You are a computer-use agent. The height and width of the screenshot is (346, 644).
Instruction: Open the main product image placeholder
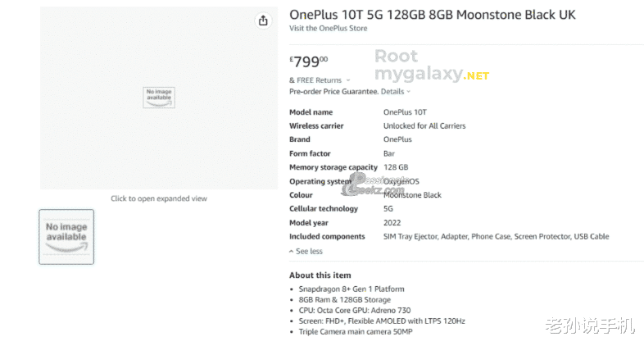pyautogui.click(x=159, y=98)
